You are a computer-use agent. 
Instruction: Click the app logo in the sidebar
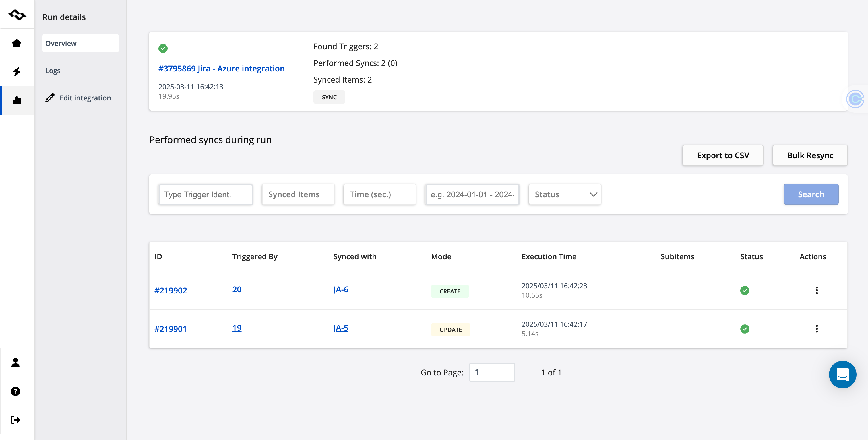pyautogui.click(x=17, y=15)
